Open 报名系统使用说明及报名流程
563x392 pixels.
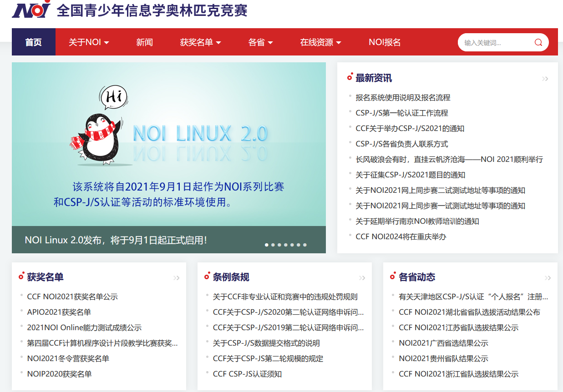click(x=403, y=98)
